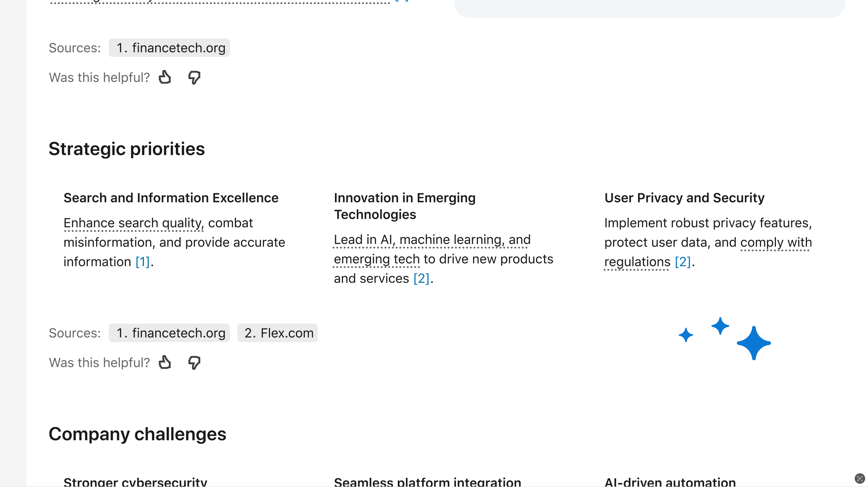This screenshot has width=868, height=487.
Task: Select the 'Search and Information Excellence' heading
Action: (x=171, y=198)
